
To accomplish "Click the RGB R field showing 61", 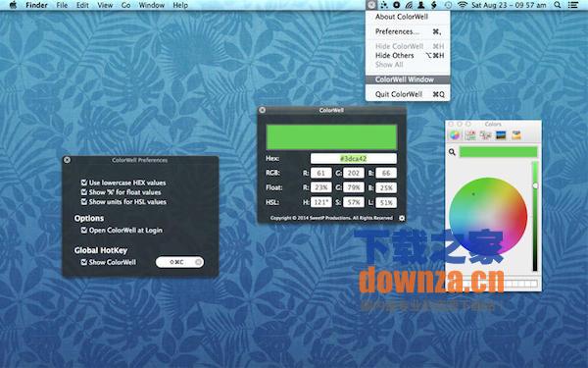I will tap(321, 173).
